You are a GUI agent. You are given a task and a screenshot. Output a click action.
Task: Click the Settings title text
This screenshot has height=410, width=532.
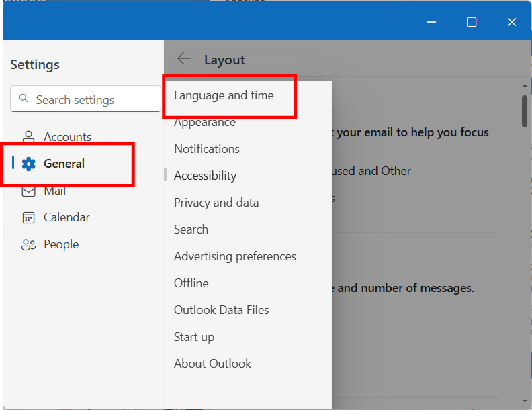pos(35,64)
